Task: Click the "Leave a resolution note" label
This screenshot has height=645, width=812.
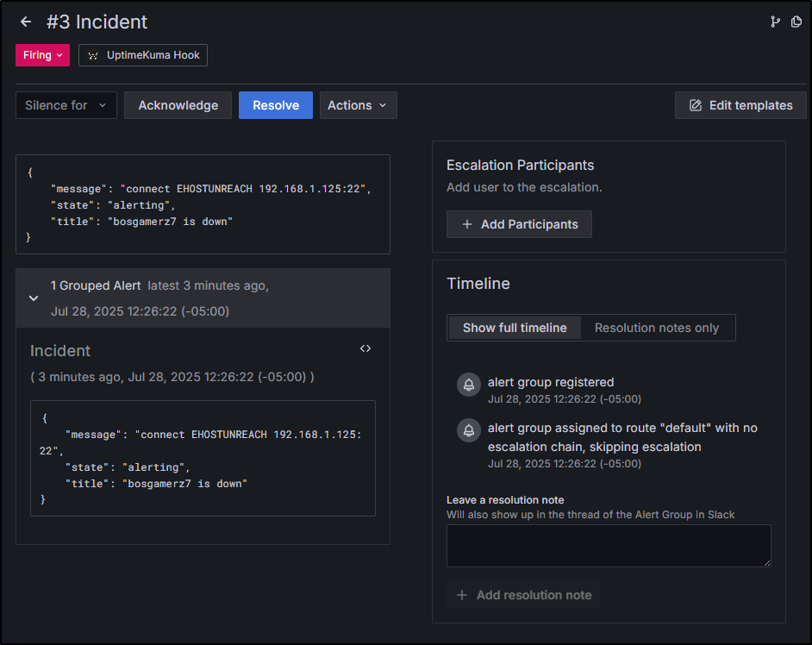Action: (x=505, y=500)
